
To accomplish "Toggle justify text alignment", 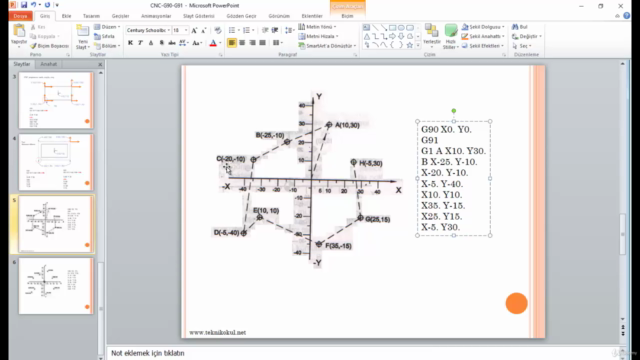I will coord(262,42).
